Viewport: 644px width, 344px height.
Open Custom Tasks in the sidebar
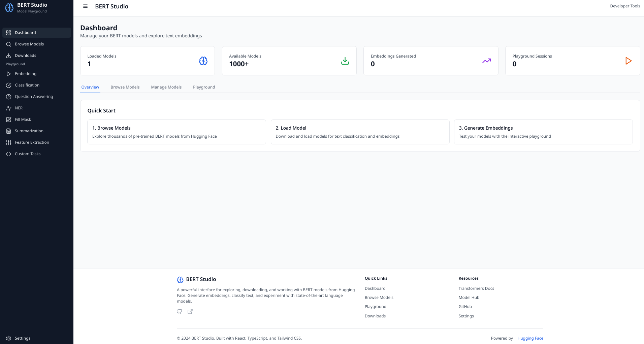click(x=37, y=154)
